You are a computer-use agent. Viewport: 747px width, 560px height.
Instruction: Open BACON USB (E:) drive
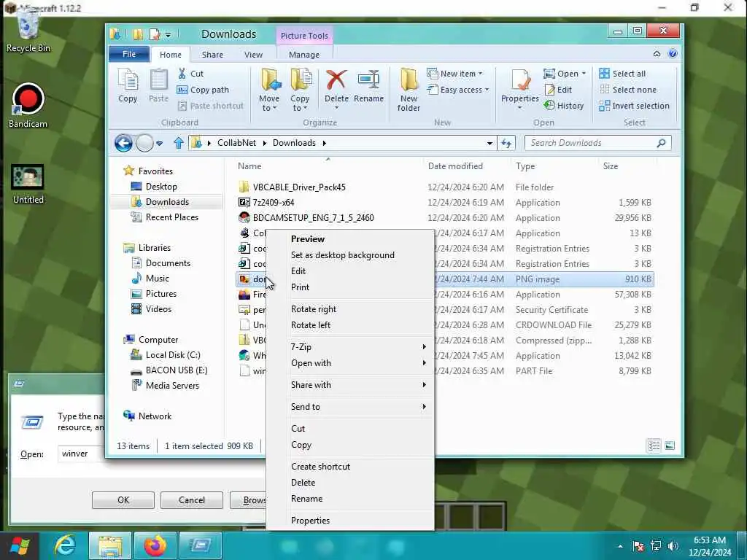pyautogui.click(x=177, y=370)
